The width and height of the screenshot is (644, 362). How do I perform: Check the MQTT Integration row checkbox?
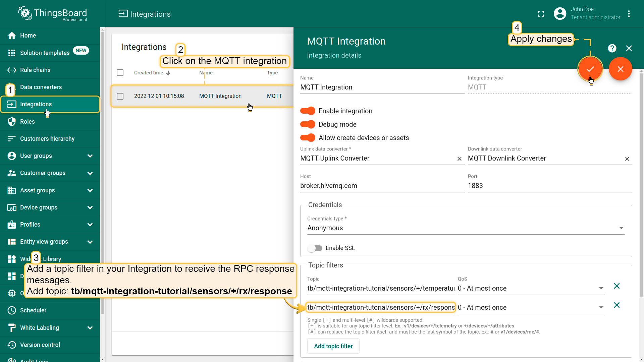coord(120,96)
